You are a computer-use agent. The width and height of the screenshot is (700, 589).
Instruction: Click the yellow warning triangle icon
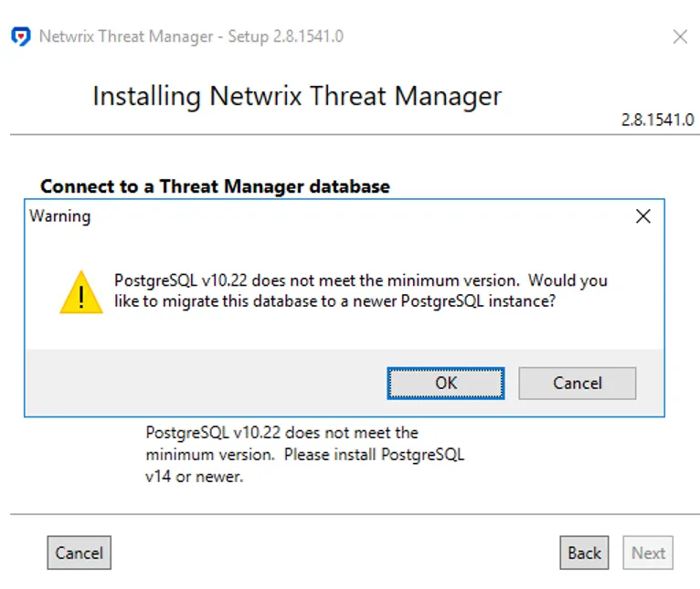81,292
